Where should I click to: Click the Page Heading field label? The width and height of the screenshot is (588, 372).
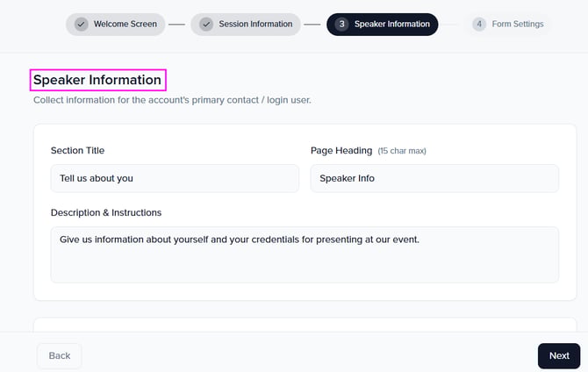click(x=341, y=151)
